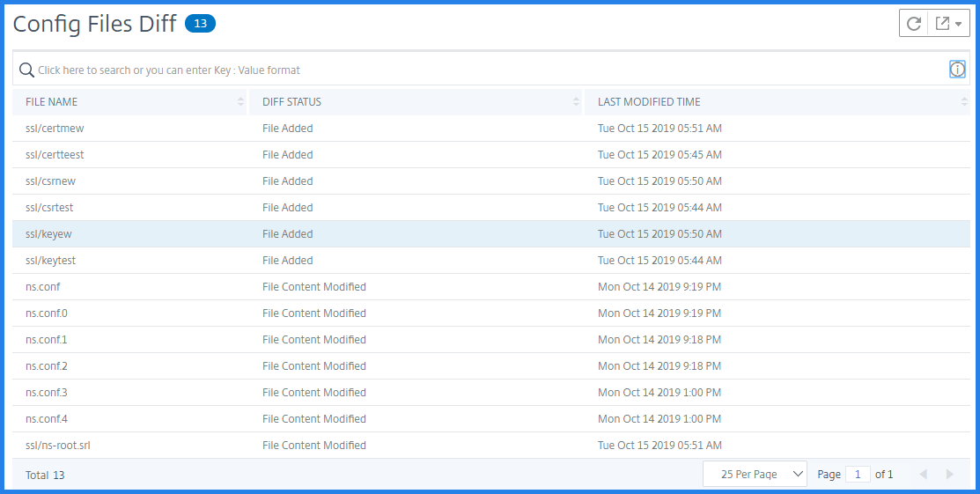Screen dimensions: 980x494
Task: Select the ns.conf file name
Action: 42,286
